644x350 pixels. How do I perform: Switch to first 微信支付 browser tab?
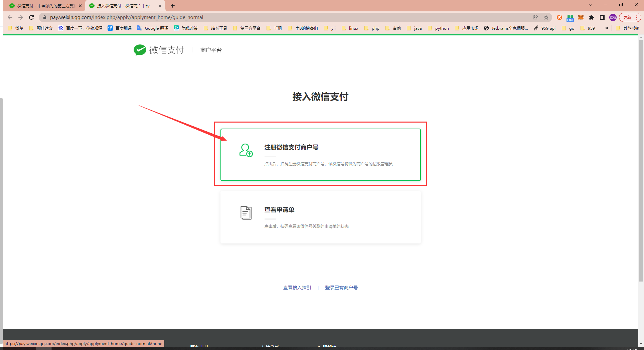click(x=45, y=6)
